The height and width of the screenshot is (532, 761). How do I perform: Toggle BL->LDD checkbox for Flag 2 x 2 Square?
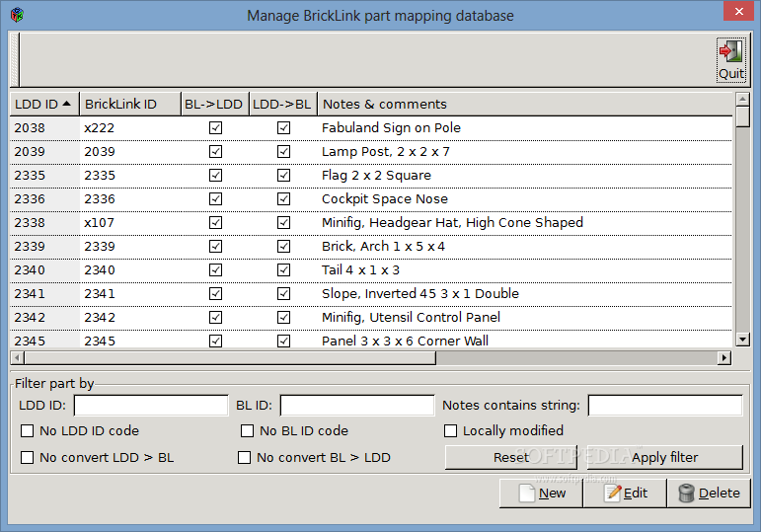(215, 176)
